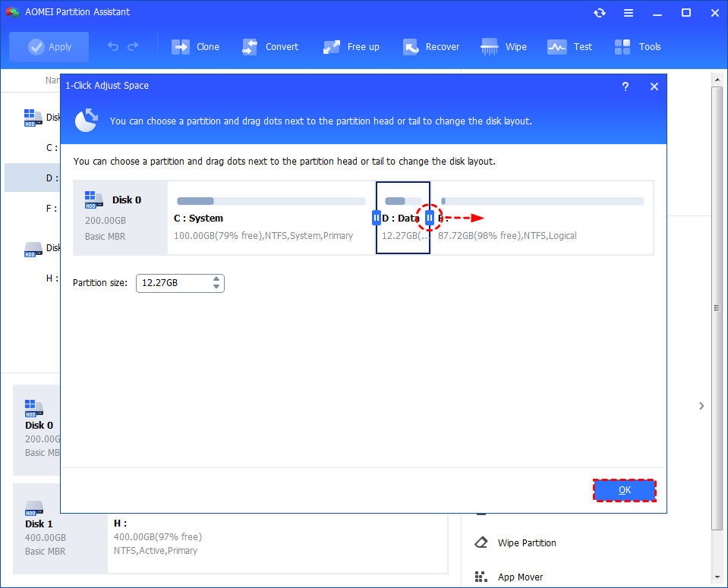Click the AOMEI app logo icon

point(13,12)
